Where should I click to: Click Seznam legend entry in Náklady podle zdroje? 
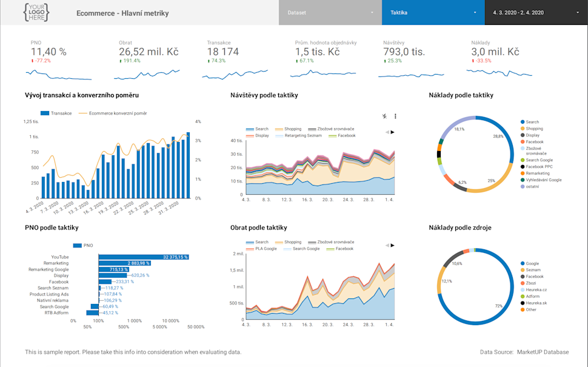point(530,270)
